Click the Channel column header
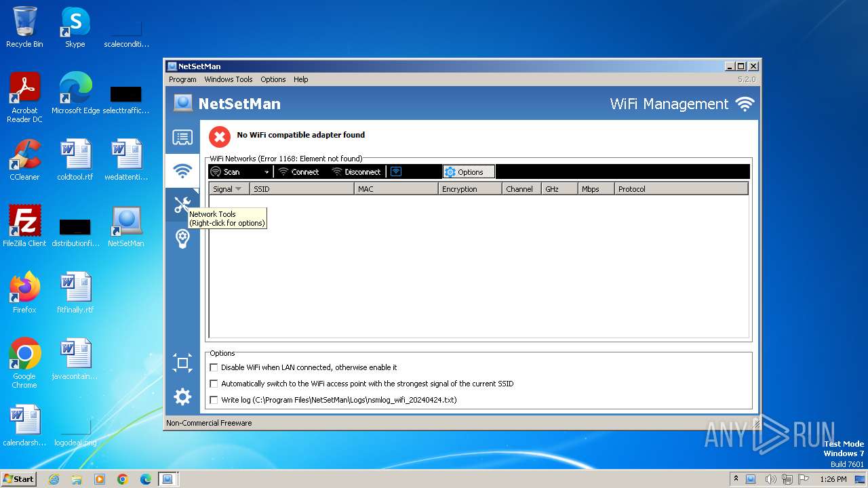The image size is (868, 488). pos(522,189)
